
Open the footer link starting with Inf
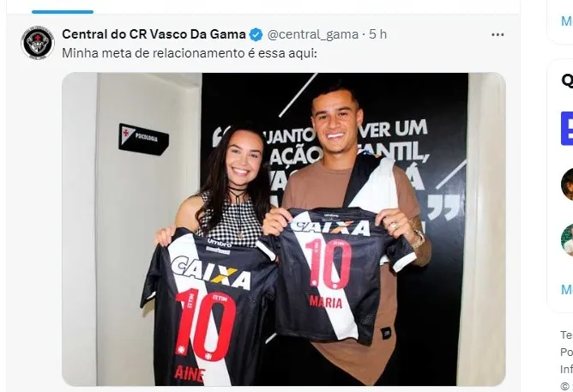pyautogui.click(x=566, y=370)
